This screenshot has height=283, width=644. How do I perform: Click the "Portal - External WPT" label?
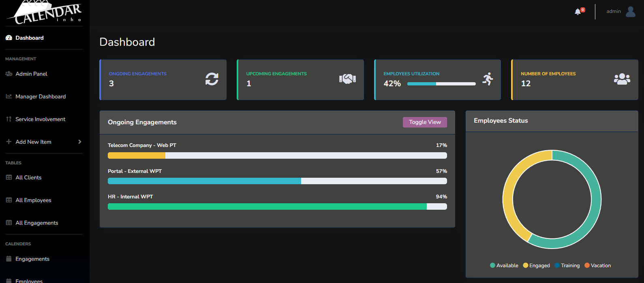click(135, 171)
